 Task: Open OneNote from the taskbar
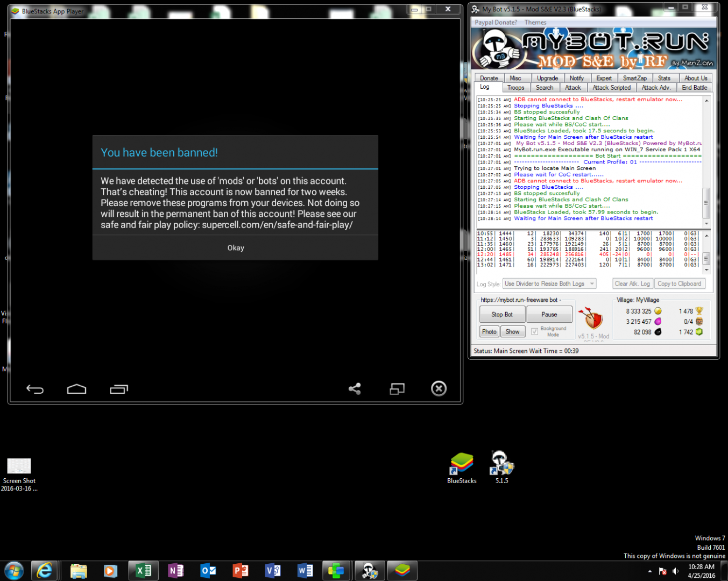175,570
